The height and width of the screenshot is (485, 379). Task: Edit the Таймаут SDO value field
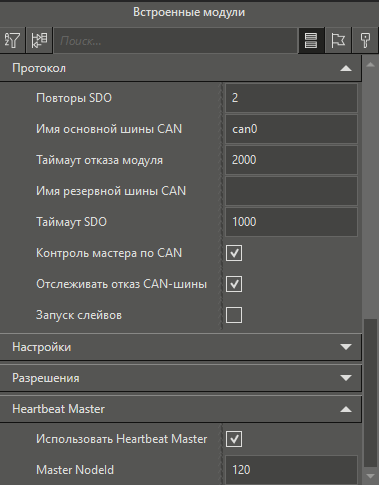point(291,222)
